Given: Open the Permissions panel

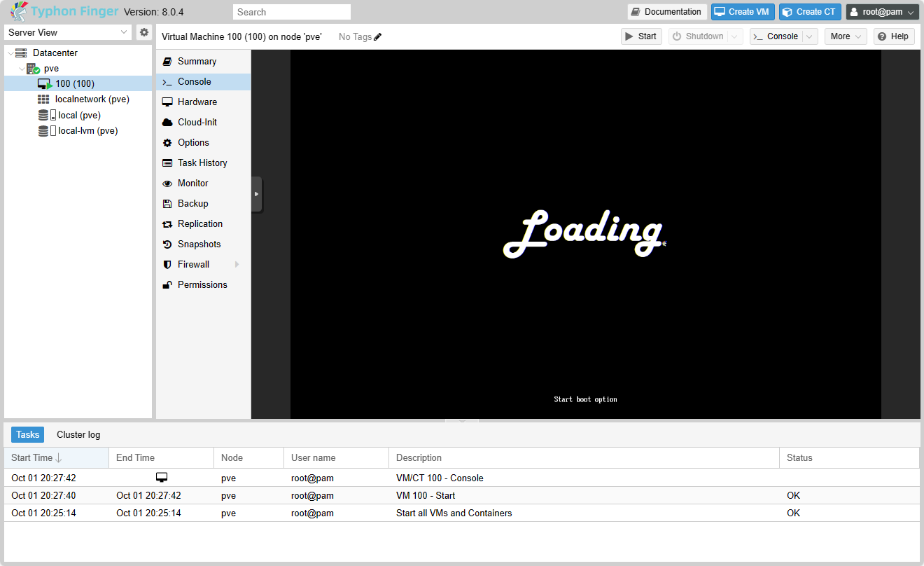Looking at the screenshot, I should pyautogui.click(x=203, y=284).
